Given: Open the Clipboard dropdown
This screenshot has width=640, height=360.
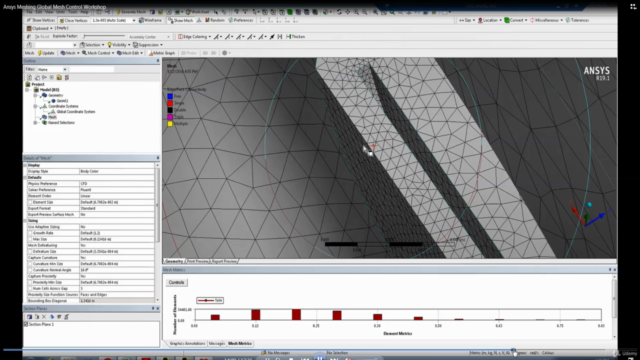Looking at the screenshot, I should [x=40, y=28].
